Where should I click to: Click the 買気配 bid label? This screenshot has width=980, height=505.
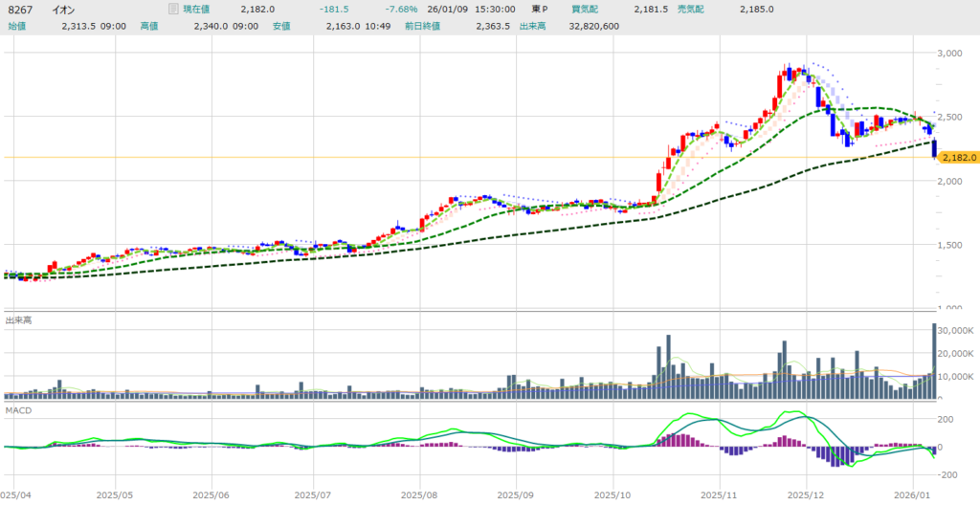tap(585, 9)
